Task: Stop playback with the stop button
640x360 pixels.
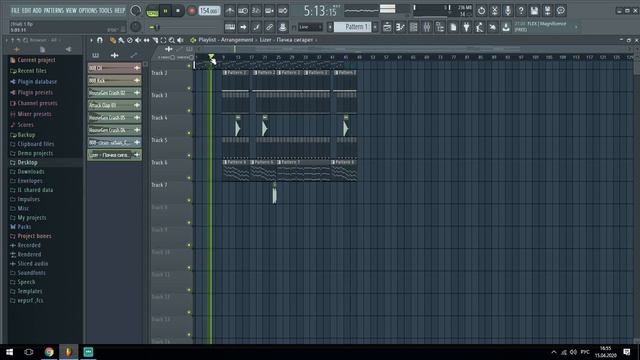Action: pyautogui.click(x=178, y=11)
